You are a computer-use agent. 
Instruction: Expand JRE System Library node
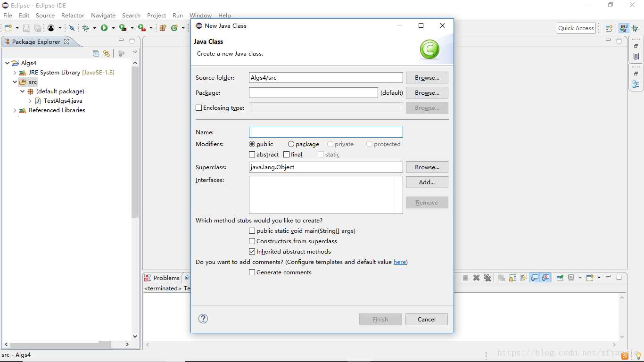(x=15, y=73)
